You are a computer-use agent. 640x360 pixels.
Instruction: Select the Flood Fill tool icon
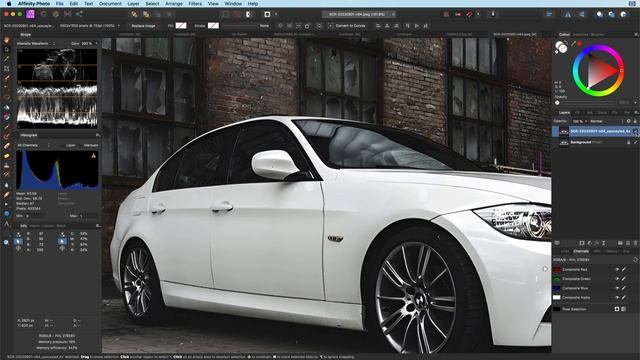coord(7,107)
